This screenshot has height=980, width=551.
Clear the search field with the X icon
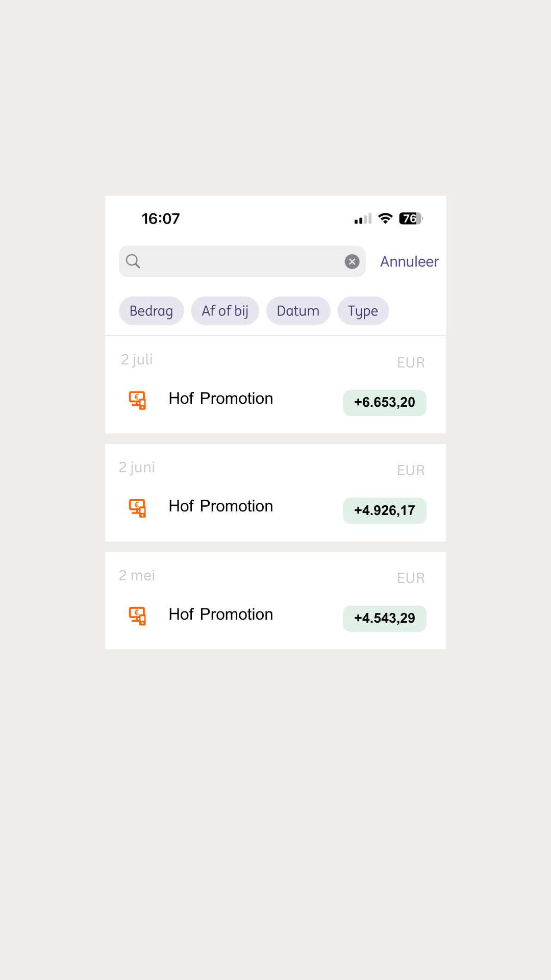[352, 261]
